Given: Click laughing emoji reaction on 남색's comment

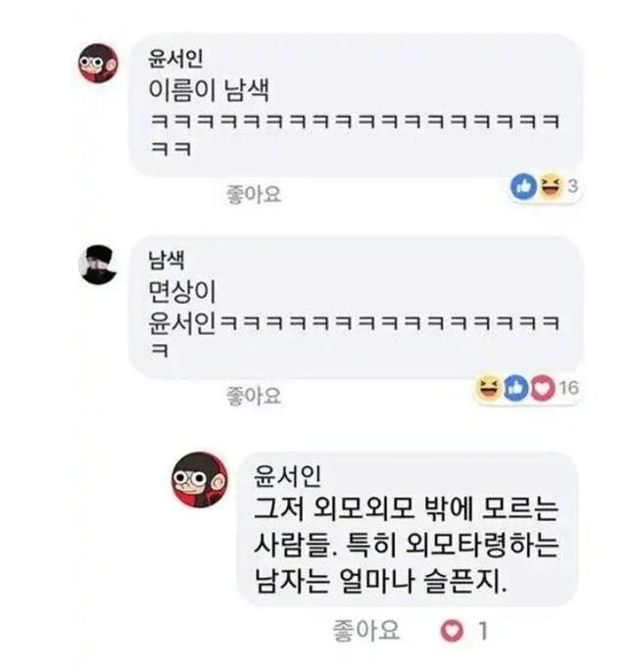Looking at the screenshot, I should [487, 388].
